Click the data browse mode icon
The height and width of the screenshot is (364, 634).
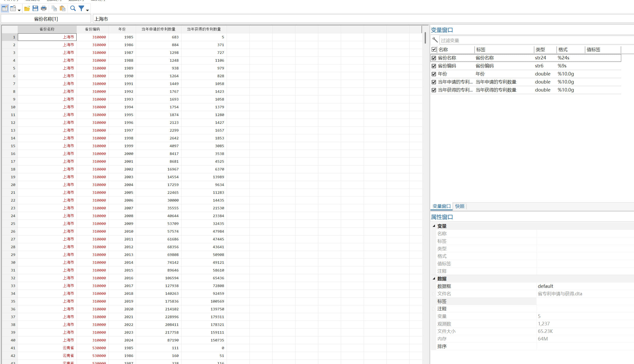coord(13,9)
